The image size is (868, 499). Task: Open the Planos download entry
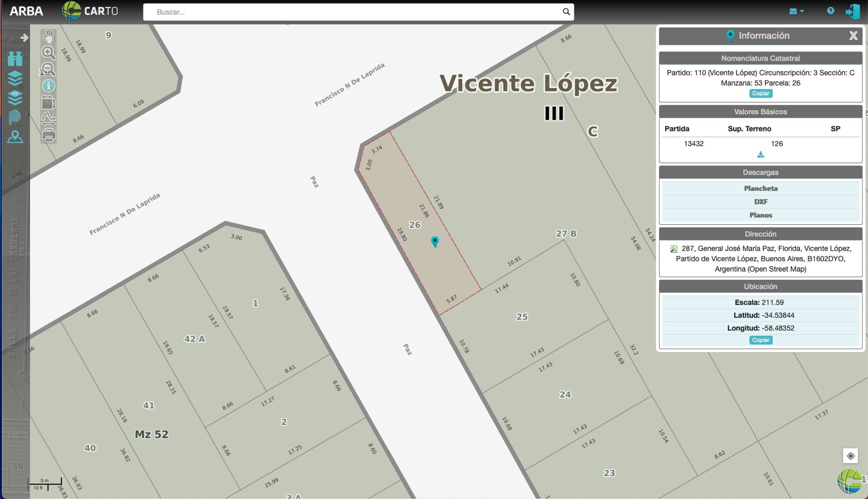[760, 215]
